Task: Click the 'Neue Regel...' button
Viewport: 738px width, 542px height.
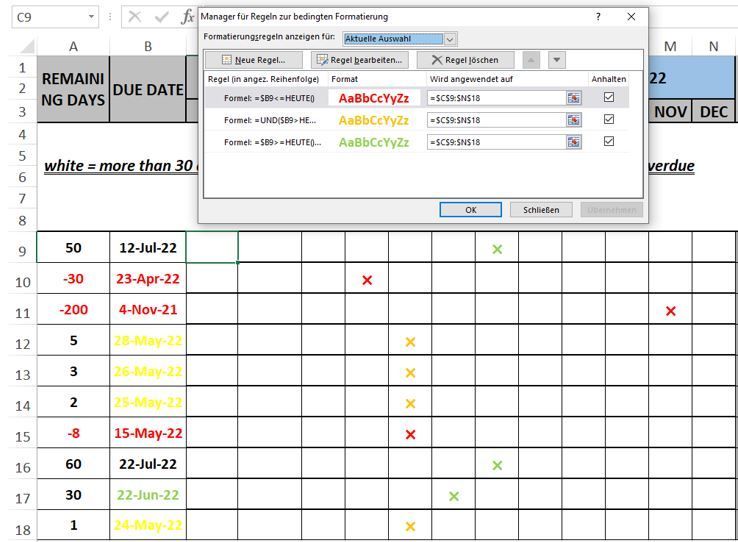Action: (x=254, y=60)
